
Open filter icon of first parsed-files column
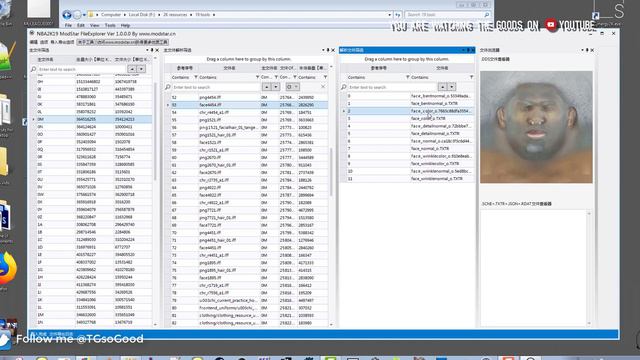click(x=407, y=77)
